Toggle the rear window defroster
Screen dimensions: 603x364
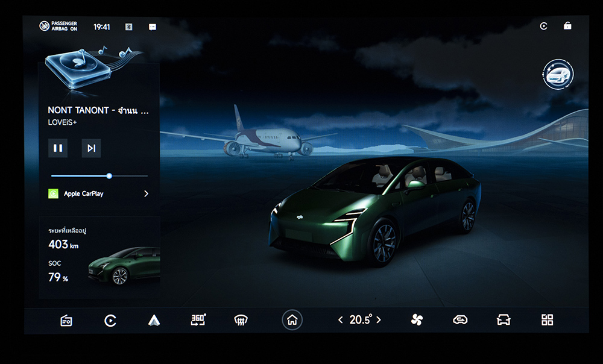tap(241, 321)
